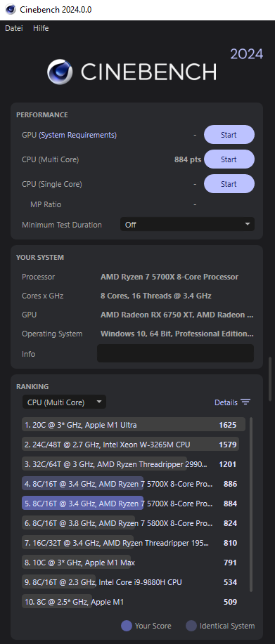Start the CPU Multi Core test
The width and height of the screenshot is (275, 644).
tap(229, 159)
